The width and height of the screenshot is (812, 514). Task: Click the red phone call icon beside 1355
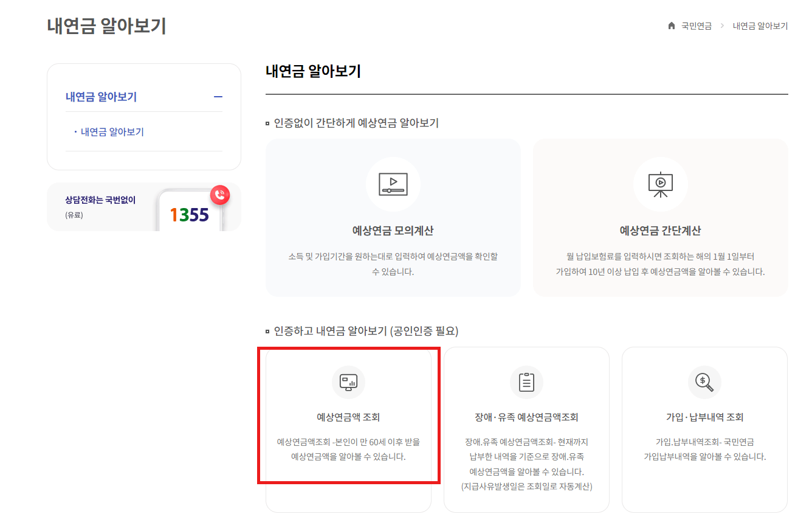pos(219,195)
